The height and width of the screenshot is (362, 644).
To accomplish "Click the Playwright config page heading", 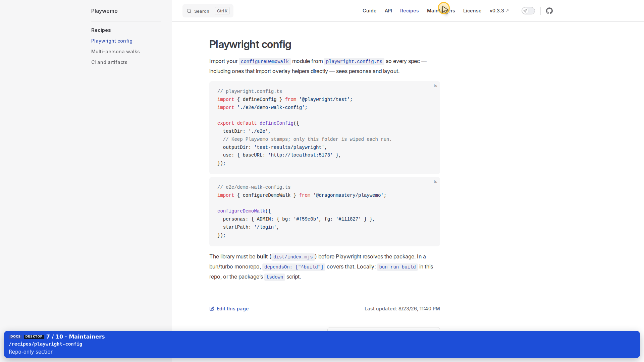I will coord(250,44).
